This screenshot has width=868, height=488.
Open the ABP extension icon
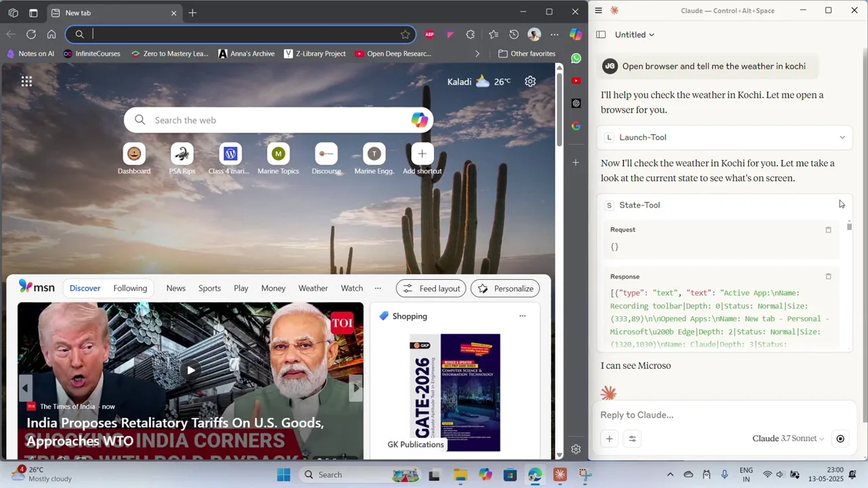coord(429,34)
